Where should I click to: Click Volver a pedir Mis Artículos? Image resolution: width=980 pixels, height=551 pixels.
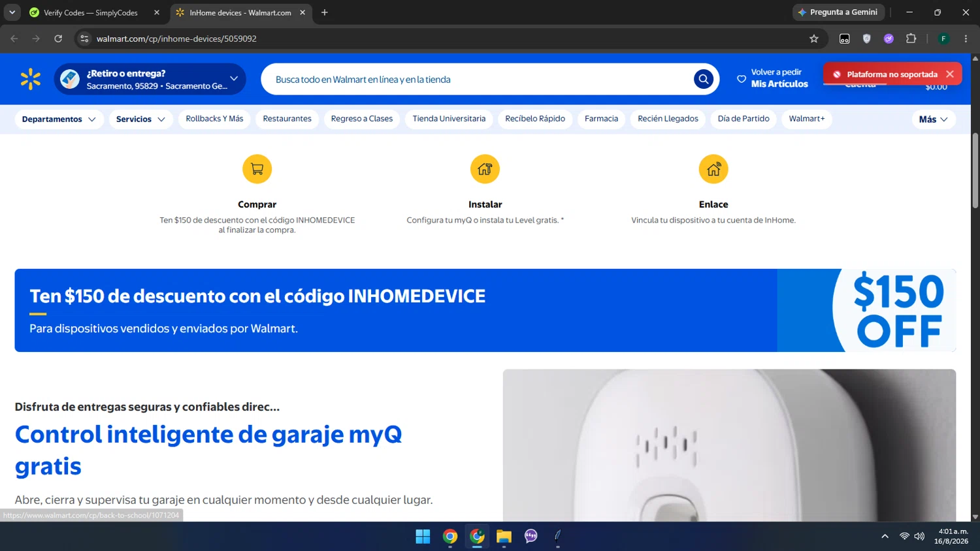point(772,78)
